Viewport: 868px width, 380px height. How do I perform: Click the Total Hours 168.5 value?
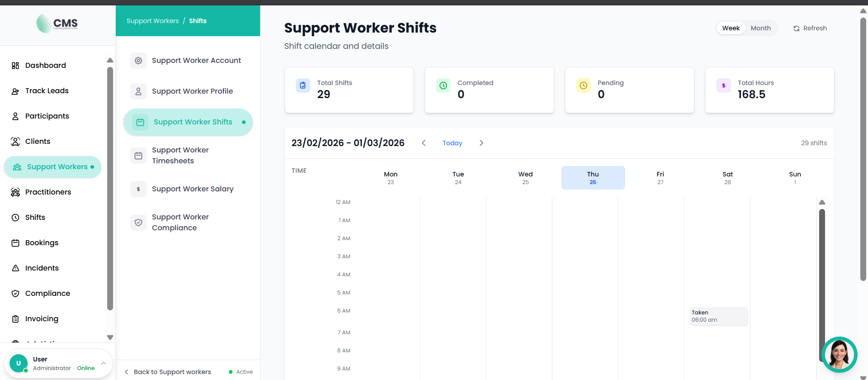751,95
